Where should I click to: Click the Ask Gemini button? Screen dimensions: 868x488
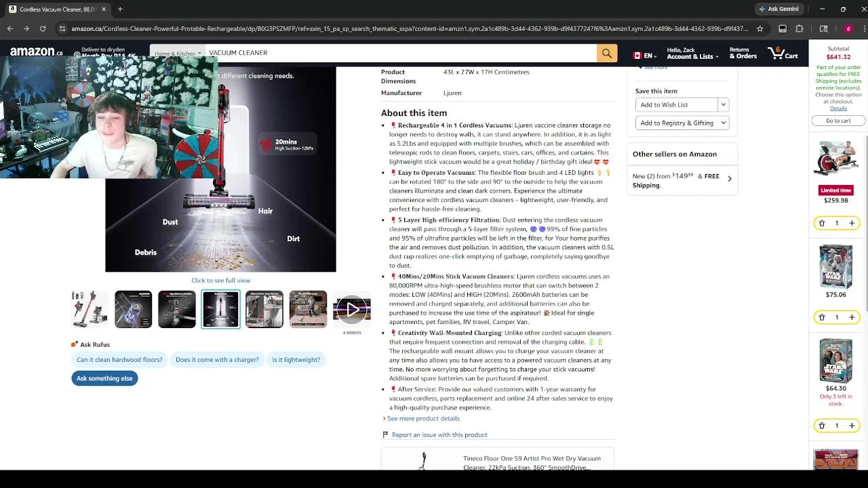pyautogui.click(x=778, y=9)
